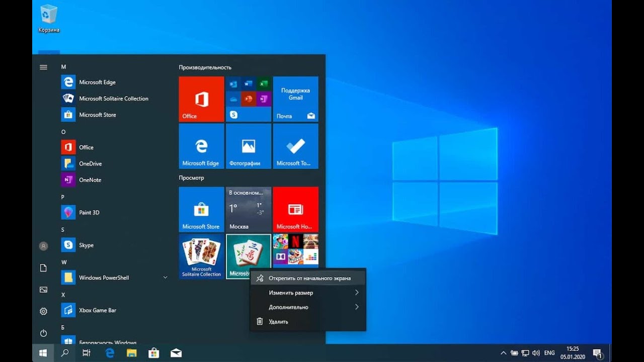Click the letter P section header

63,197
